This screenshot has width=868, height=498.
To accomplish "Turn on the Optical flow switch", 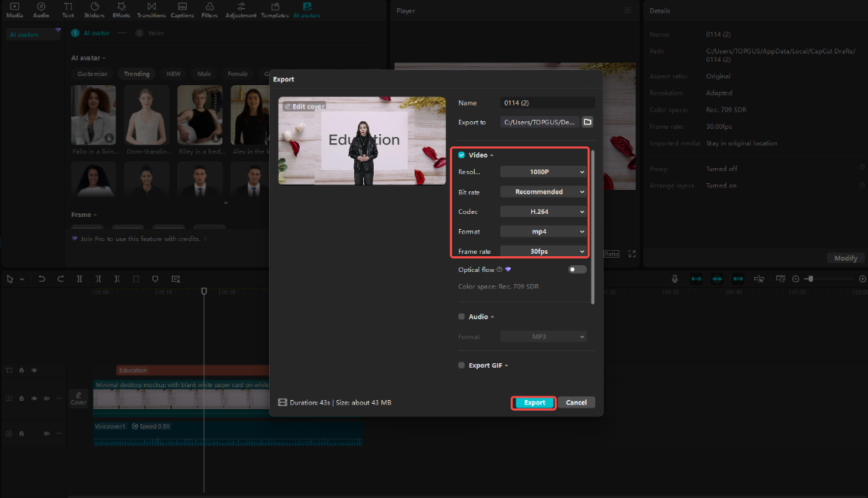I will (x=577, y=270).
